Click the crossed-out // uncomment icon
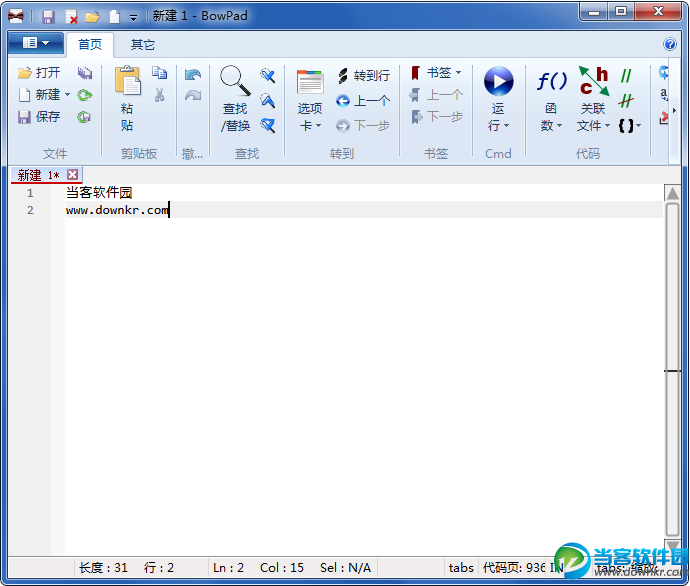Viewport: 690px width, 586px height. 626,101
